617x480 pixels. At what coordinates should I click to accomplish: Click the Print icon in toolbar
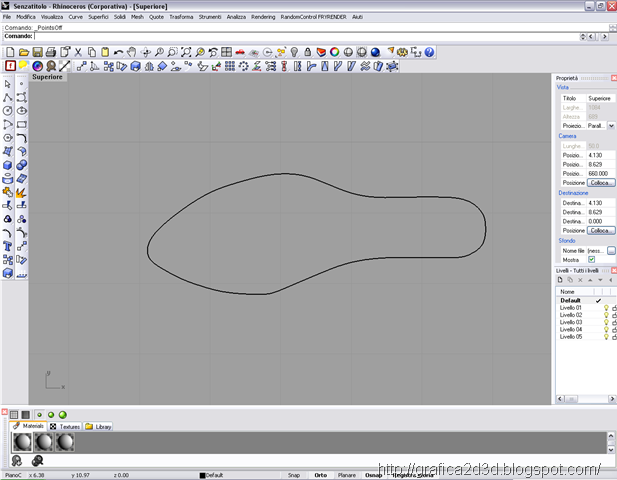tap(51, 52)
